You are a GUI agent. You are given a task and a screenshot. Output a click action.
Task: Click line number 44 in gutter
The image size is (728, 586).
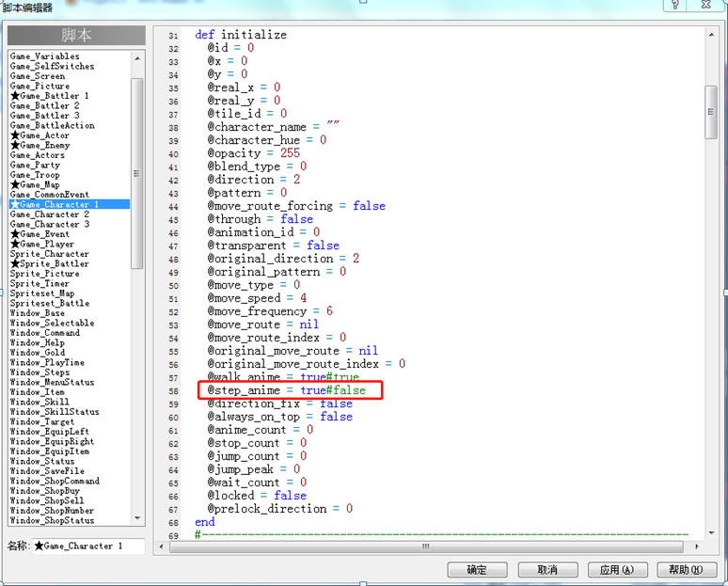tap(173, 207)
